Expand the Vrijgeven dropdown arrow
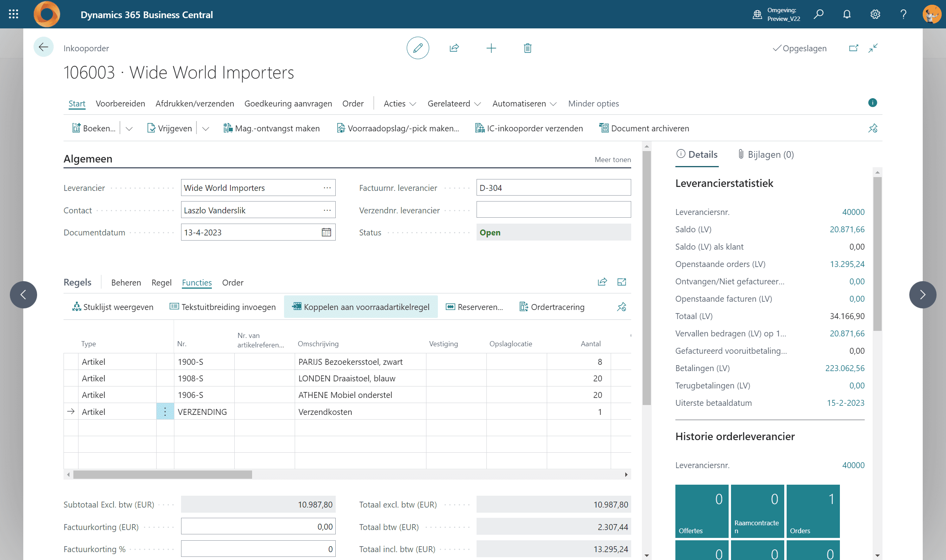Image resolution: width=946 pixels, height=560 pixels. click(206, 129)
